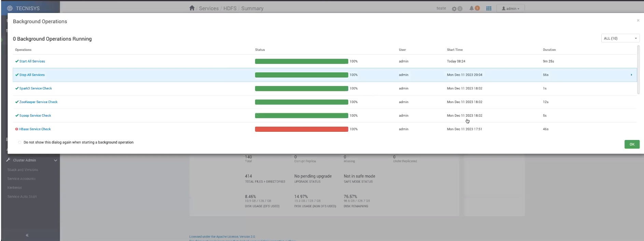The width and height of the screenshot is (644, 241).
Task: Click the green check icon beside Start All Services
Action: (17, 61)
